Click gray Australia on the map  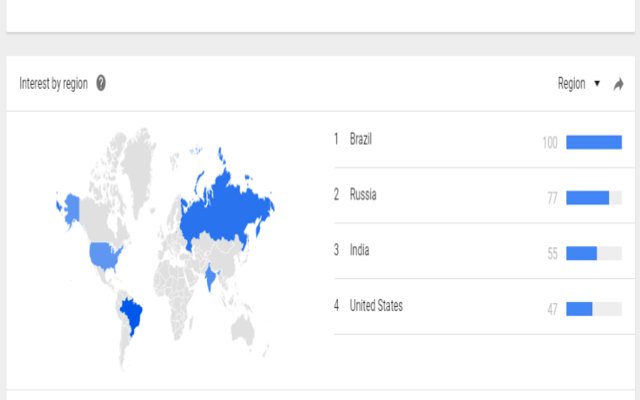[x=243, y=328]
